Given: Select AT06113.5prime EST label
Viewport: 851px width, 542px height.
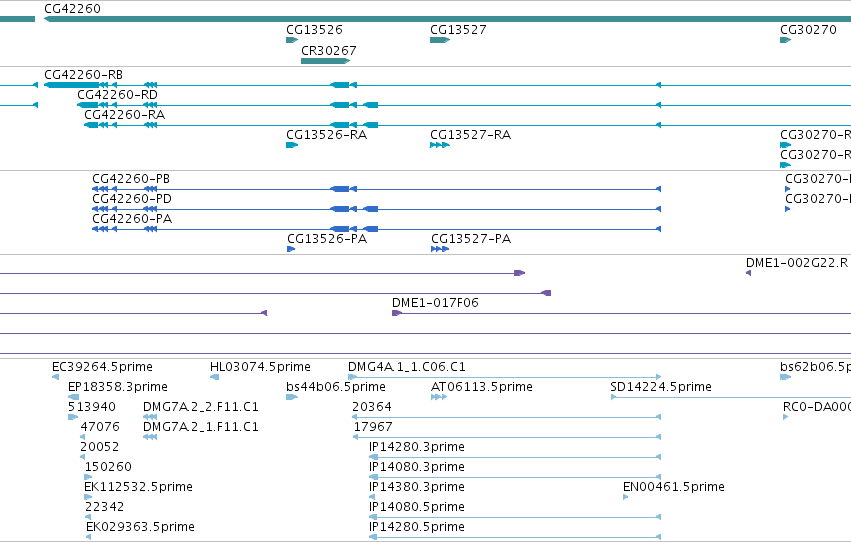Looking at the screenshot, I should [x=481, y=387].
